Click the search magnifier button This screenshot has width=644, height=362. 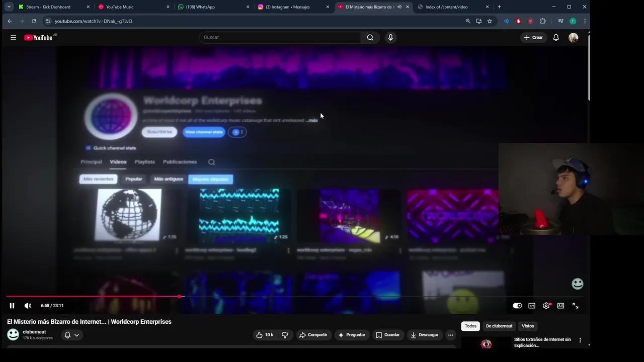pos(370,37)
